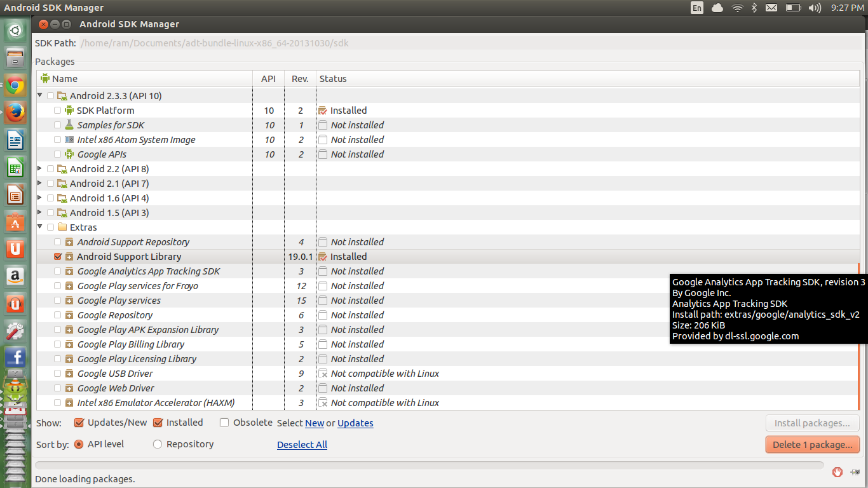The image size is (868, 488).
Task: Click the Deselect All link
Action: click(x=302, y=444)
